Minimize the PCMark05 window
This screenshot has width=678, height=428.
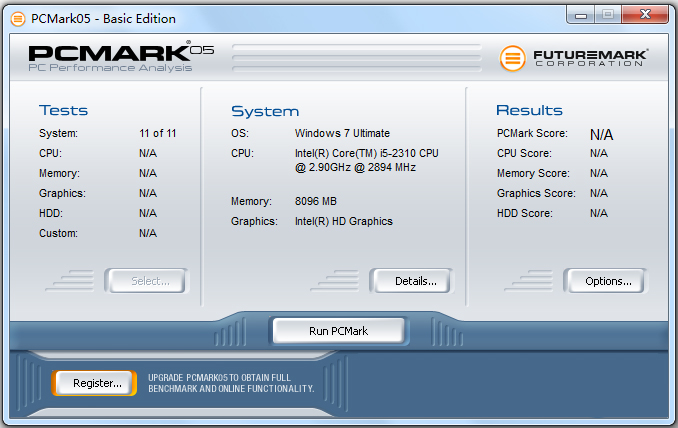click(582, 14)
